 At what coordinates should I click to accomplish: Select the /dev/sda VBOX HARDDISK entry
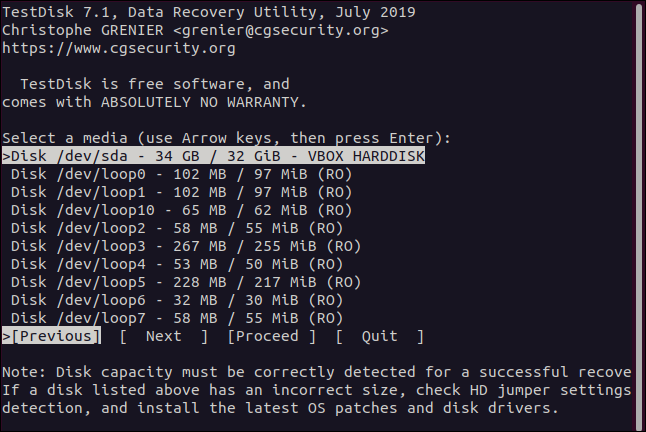pyautogui.click(x=214, y=156)
